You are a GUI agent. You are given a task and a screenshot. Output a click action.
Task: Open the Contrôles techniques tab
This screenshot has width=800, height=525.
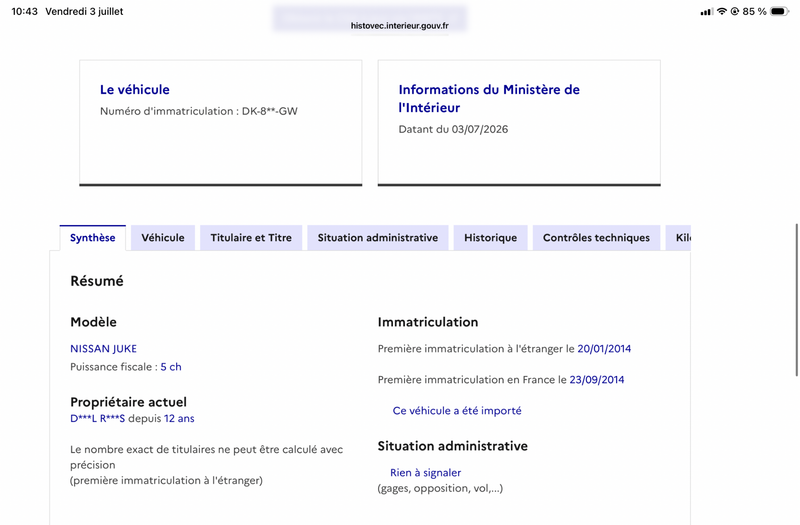click(596, 238)
